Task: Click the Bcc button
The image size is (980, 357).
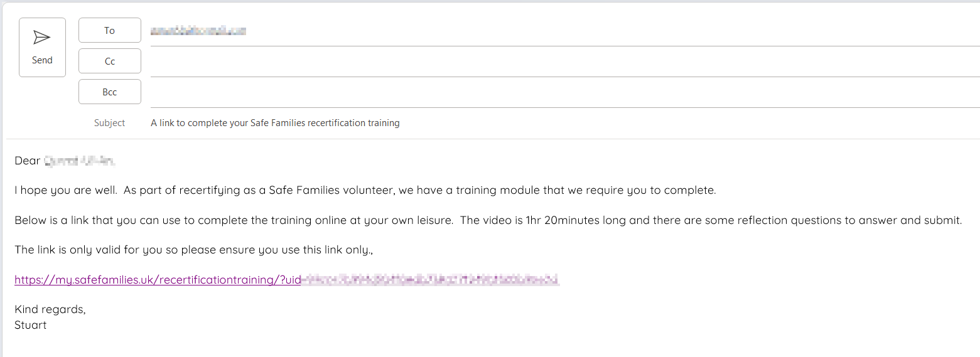Action: 109,92
